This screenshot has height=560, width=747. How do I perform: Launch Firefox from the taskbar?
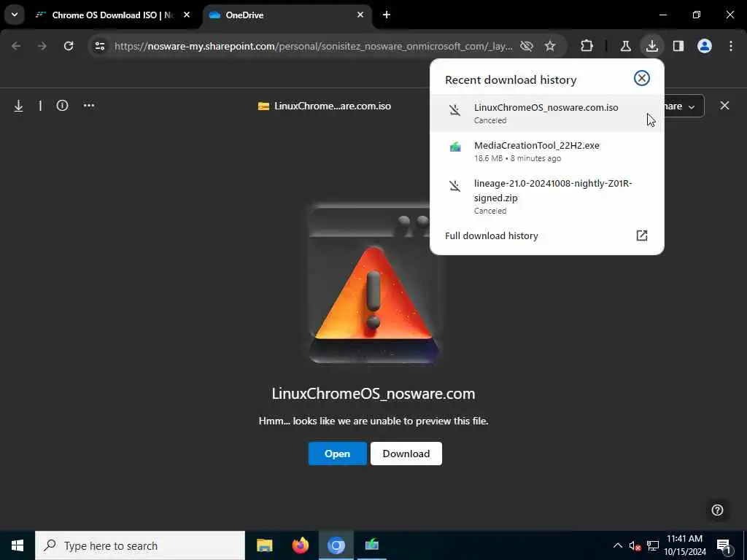tap(300, 545)
